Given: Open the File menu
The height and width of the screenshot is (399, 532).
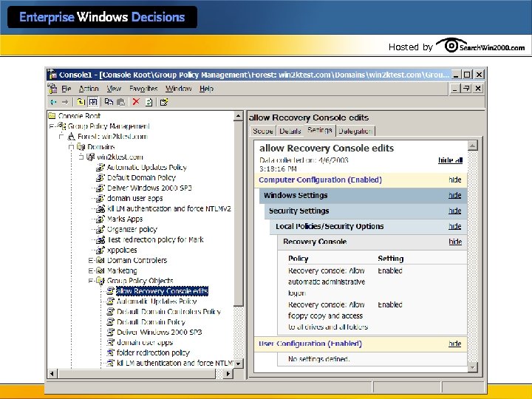Looking at the screenshot, I should click(66, 89).
